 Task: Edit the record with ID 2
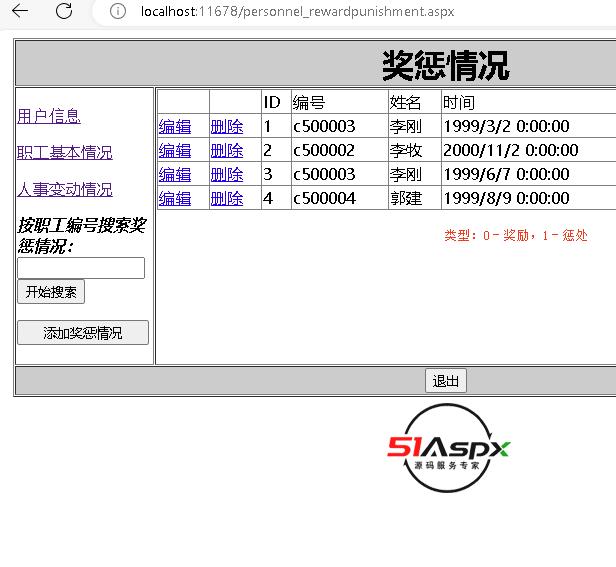(x=175, y=150)
